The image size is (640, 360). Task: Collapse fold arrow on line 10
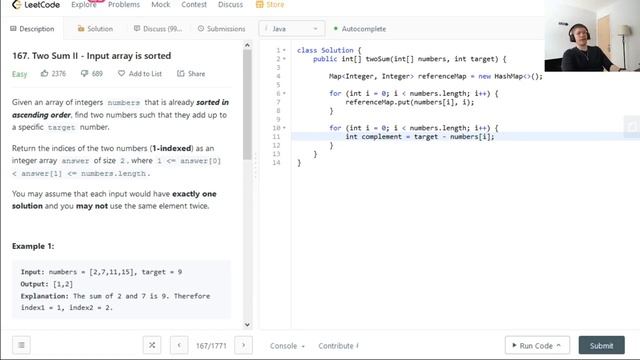click(284, 128)
